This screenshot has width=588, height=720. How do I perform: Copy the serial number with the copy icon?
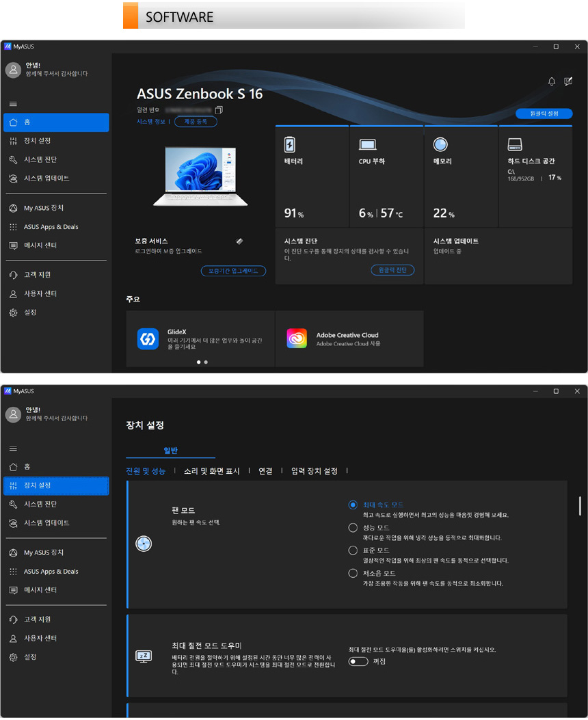(219, 110)
